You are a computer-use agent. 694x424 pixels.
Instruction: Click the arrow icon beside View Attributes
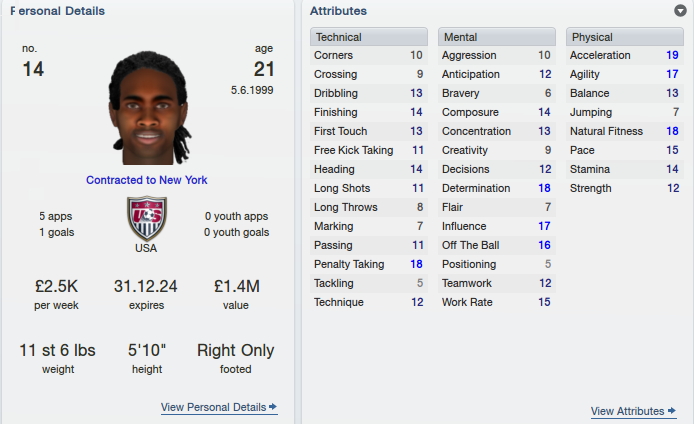[671, 411]
